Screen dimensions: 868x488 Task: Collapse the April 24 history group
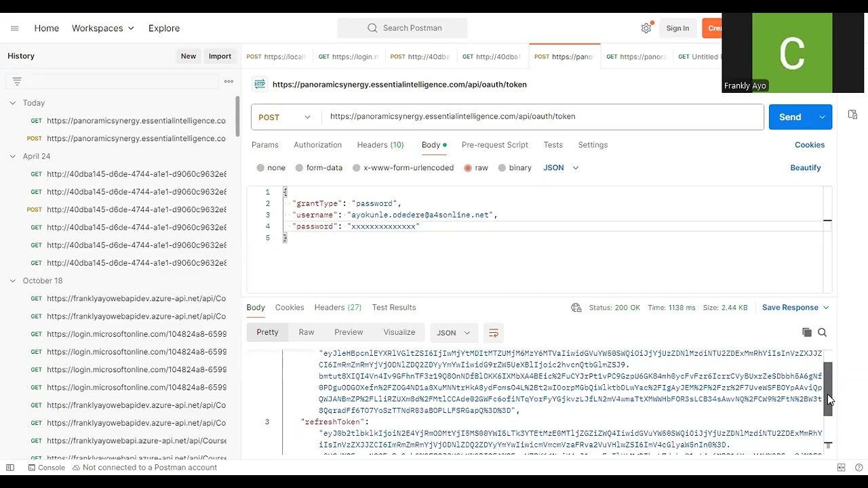12,157
